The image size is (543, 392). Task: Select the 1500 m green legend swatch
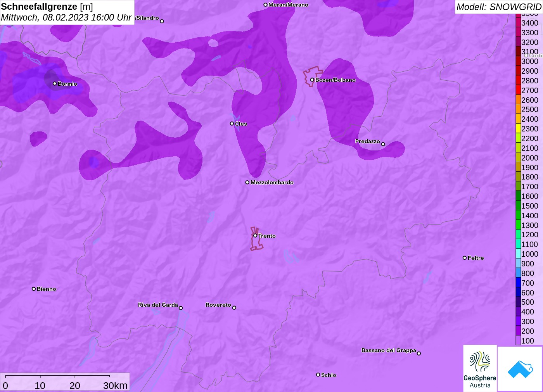pyautogui.click(x=518, y=205)
